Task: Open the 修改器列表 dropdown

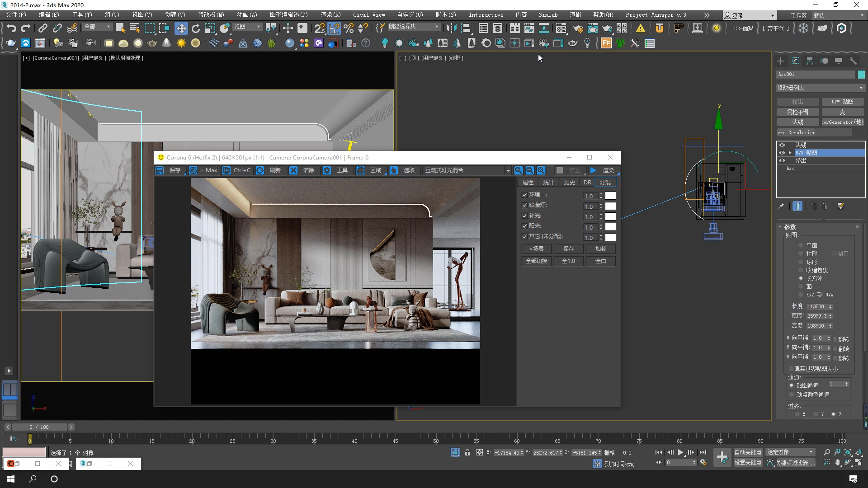Action: 820,88
